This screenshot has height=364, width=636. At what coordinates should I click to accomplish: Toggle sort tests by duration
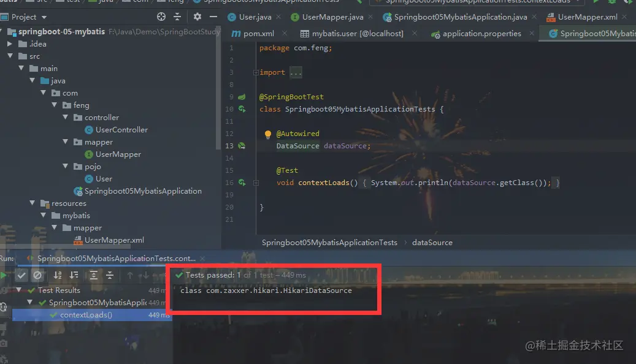(74, 275)
